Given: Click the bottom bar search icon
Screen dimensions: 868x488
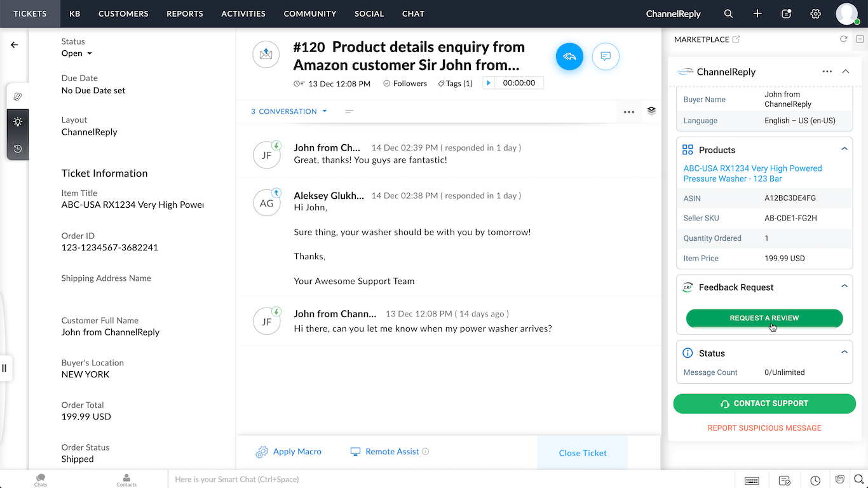Looking at the screenshot, I should [x=858, y=479].
